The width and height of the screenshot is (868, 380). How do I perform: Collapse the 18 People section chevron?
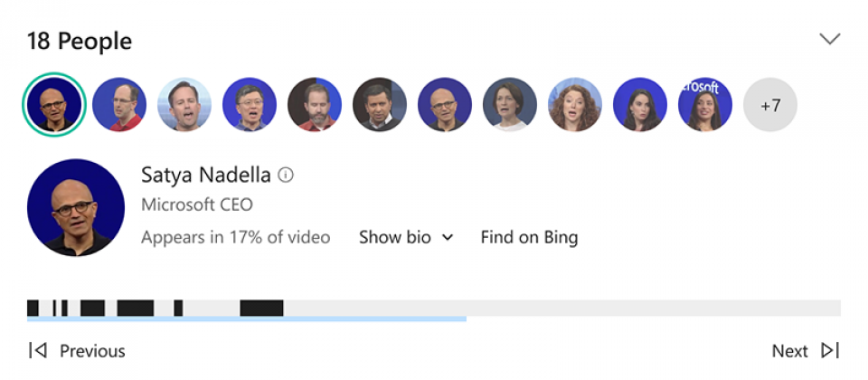pos(830,39)
